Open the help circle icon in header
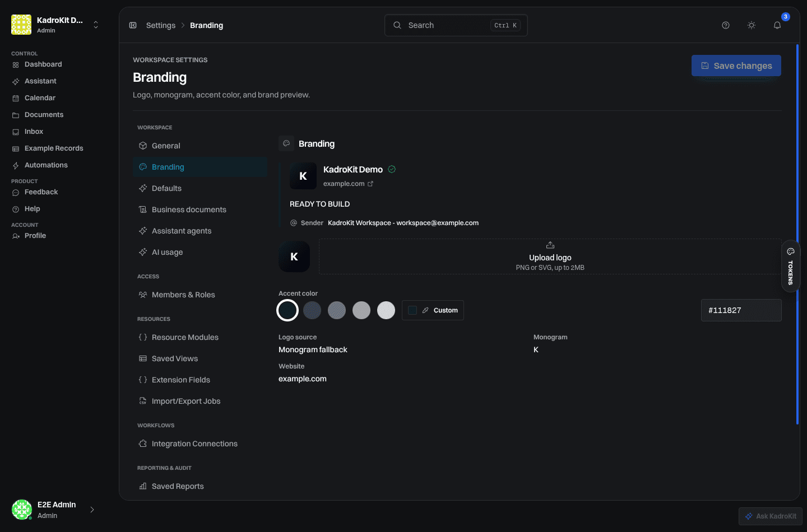Screen dimensions: 807x532 point(726,25)
